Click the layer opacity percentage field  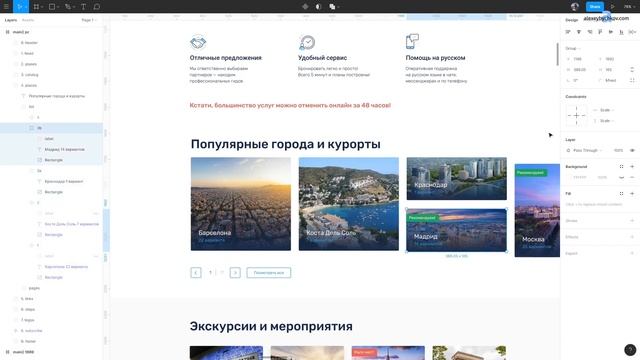[618, 150]
